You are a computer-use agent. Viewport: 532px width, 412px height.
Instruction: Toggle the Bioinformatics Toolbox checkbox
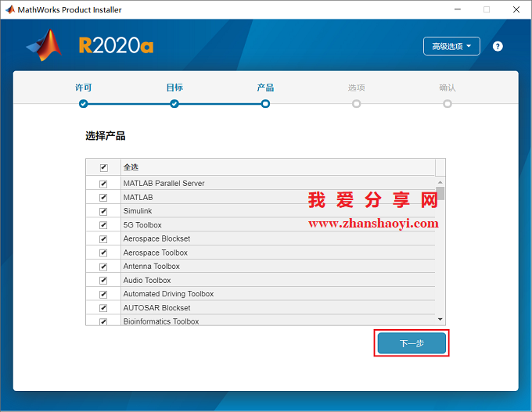103,321
